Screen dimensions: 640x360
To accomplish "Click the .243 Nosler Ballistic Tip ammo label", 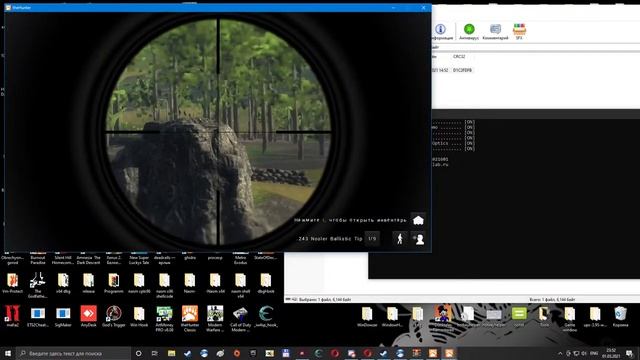I will pyautogui.click(x=330, y=239).
